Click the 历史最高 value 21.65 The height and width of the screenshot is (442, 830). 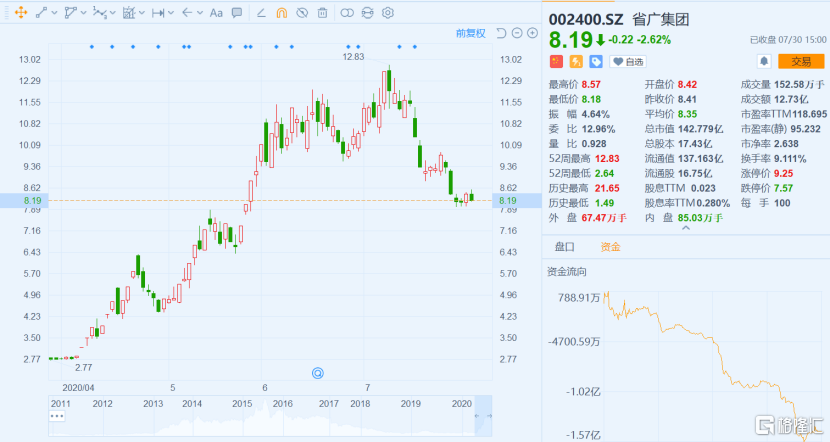tap(607, 188)
